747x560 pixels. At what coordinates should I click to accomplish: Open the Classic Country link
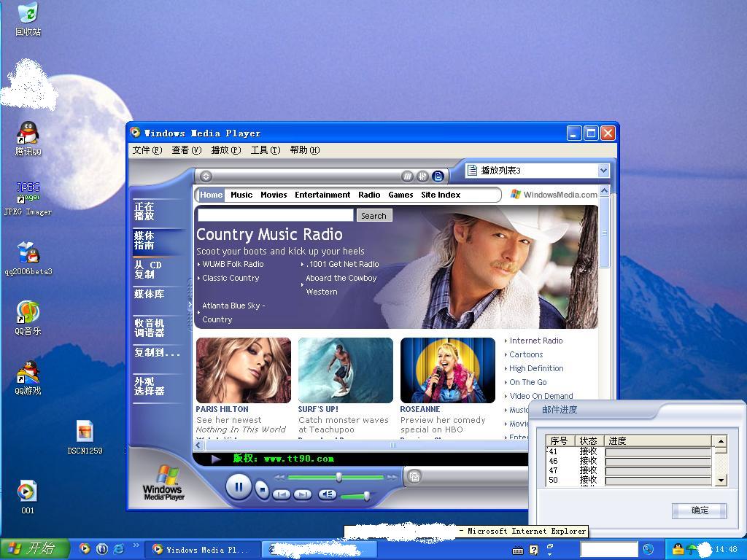[231, 278]
